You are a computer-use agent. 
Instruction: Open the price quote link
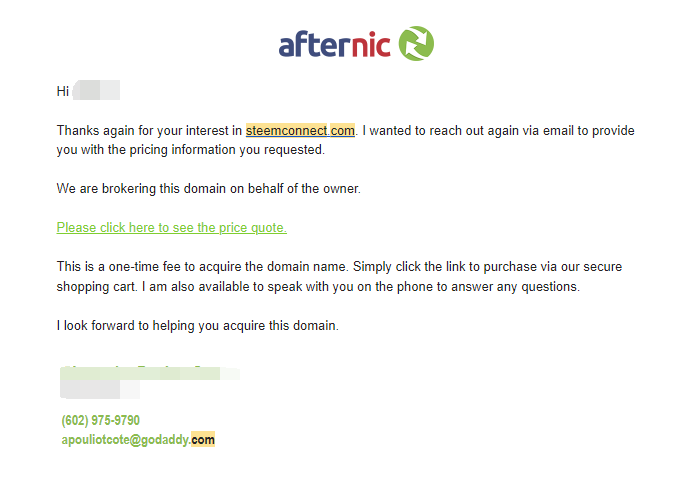coord(172,227)
